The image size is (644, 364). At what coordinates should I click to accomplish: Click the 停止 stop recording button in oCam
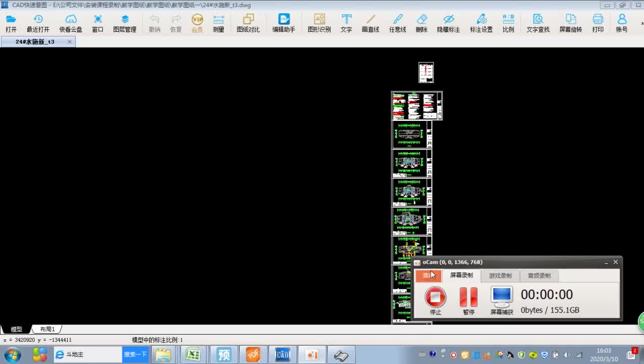[435, 301]
